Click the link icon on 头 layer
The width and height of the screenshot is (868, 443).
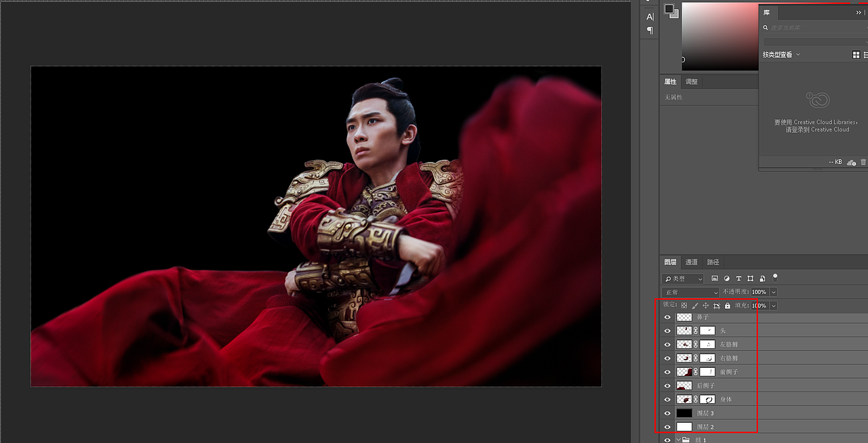[696, 331]
